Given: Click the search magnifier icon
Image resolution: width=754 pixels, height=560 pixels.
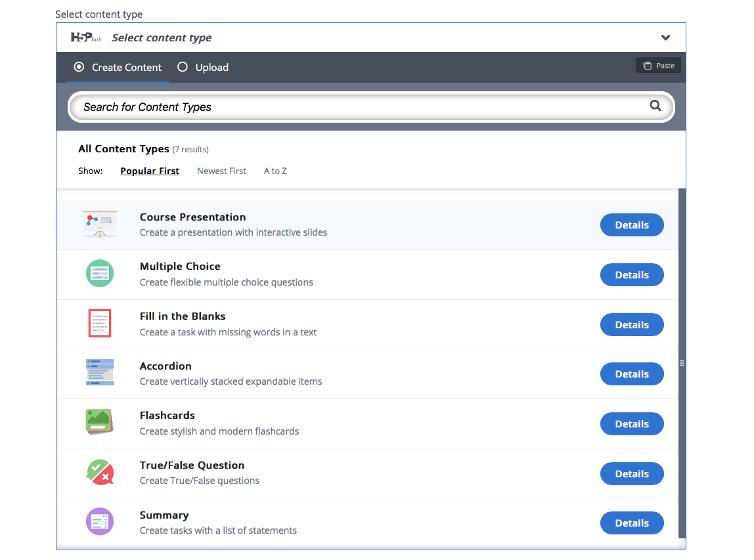Looking at the screenshot, I should (x=655, y=106).
